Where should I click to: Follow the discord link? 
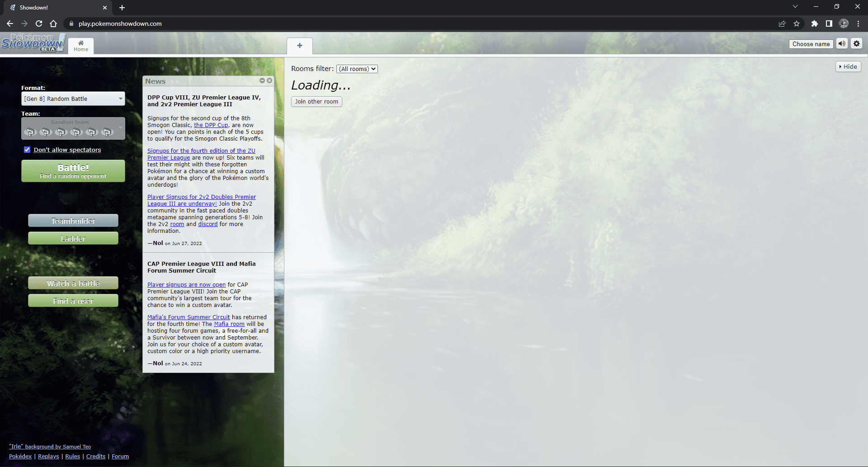pos(208,224)
